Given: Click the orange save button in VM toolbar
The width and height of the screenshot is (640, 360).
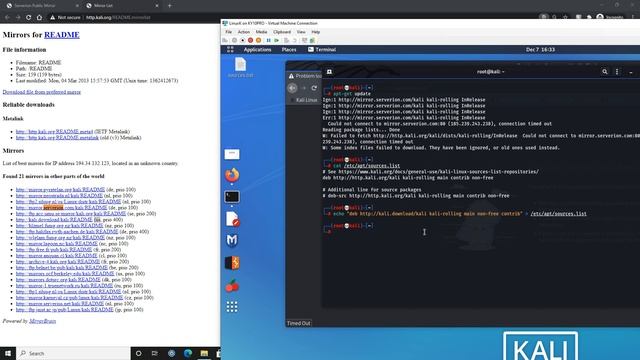Looking at the screenshot, I should click(x=258, y=40).
